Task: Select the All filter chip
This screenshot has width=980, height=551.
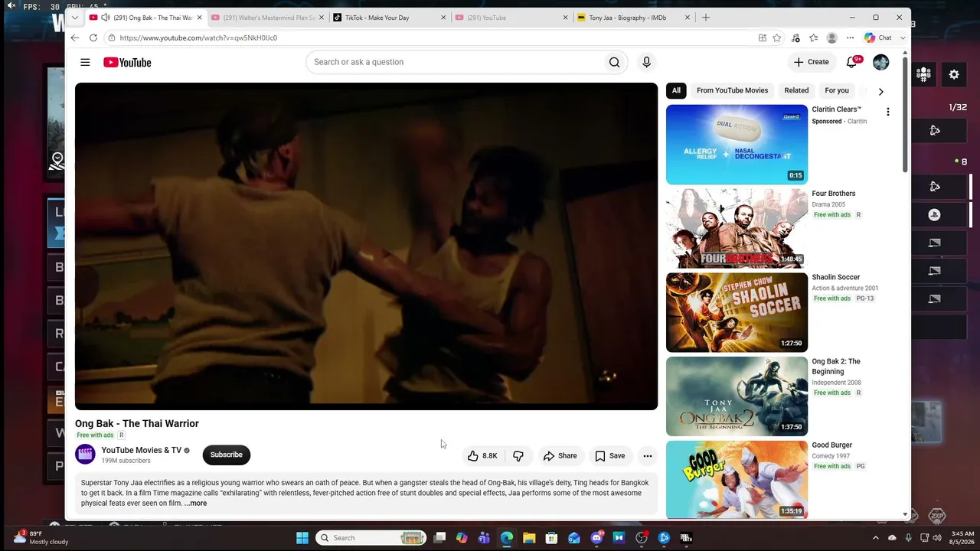Action: coord(676,90)
